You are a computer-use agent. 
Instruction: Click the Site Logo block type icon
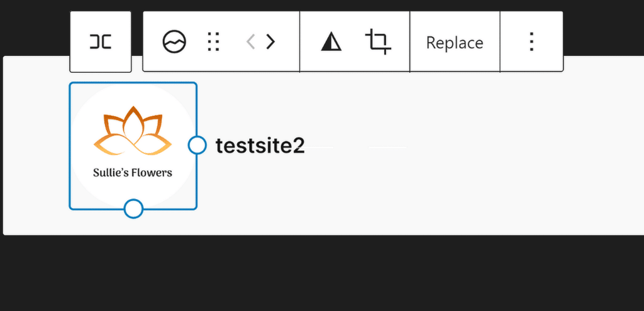pos(174,42)
